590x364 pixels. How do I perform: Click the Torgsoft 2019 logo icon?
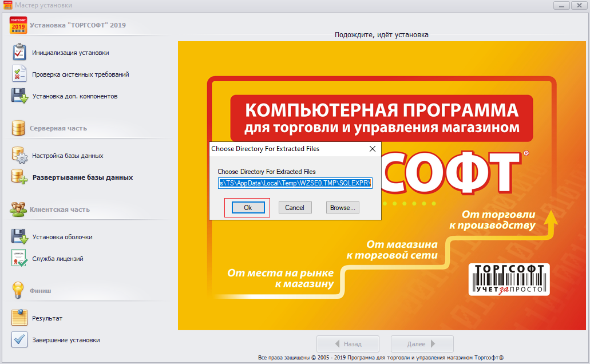(x=18, y=25)
